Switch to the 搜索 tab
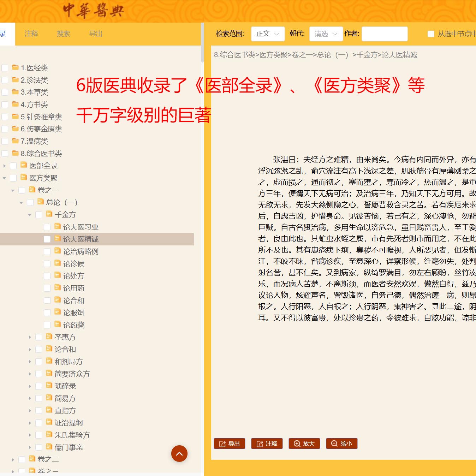Image resolution: width=476 pixels, height=476 pixels. coord(63,34)
